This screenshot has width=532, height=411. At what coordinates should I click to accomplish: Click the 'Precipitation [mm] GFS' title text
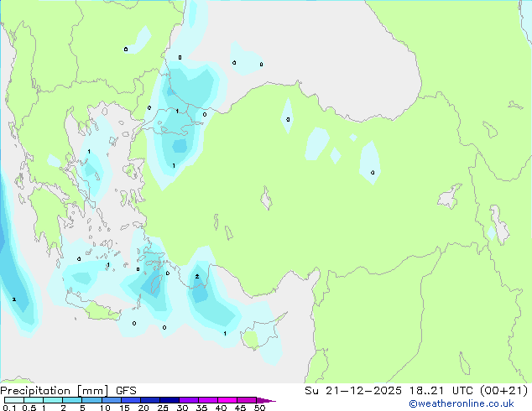pos(68,391)
